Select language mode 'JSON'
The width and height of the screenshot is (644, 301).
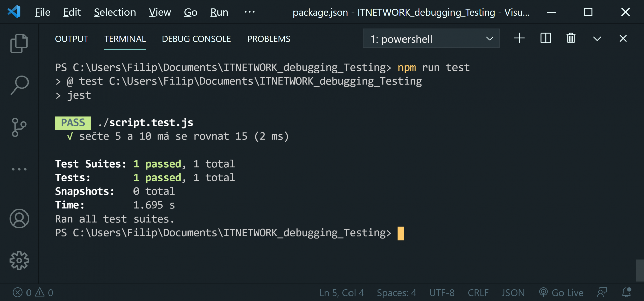click(x=513, y=293)
